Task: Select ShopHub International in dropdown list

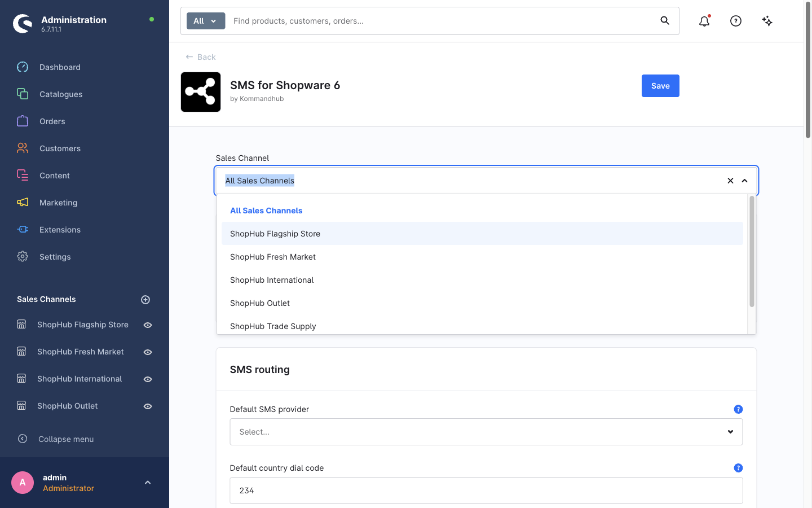Action: (x=482, y=280)
